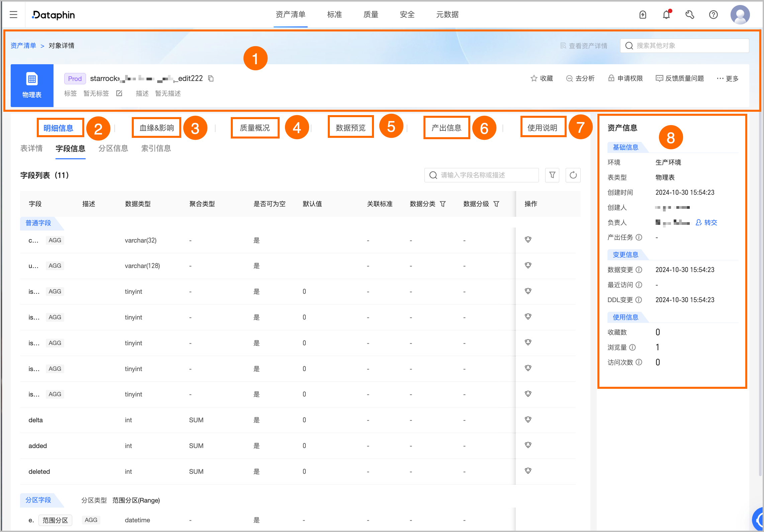Screen dimensions: 764x532
Task: Open the 索引信息 sub-tab
Action: [156, 148]
